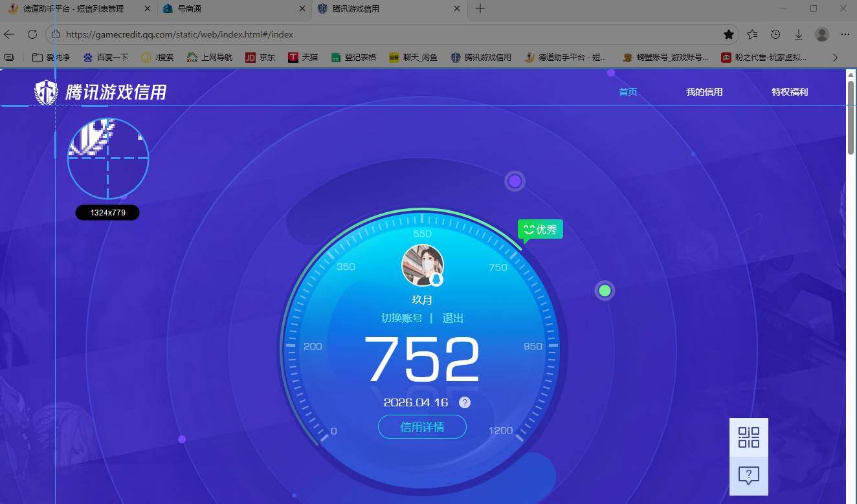This screenshot has height=504, width=857.
Task: Open the 特权福利 navigation item
Action: pos(790,92)
